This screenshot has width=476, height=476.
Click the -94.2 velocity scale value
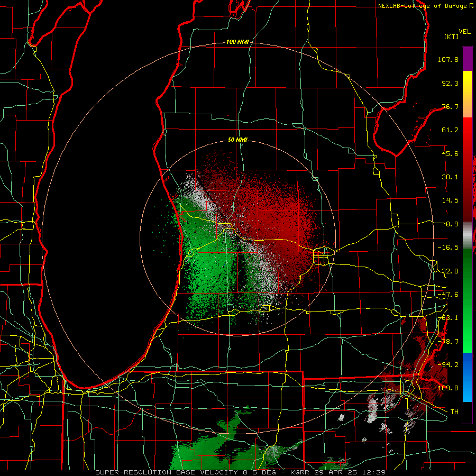coord(448,365)
